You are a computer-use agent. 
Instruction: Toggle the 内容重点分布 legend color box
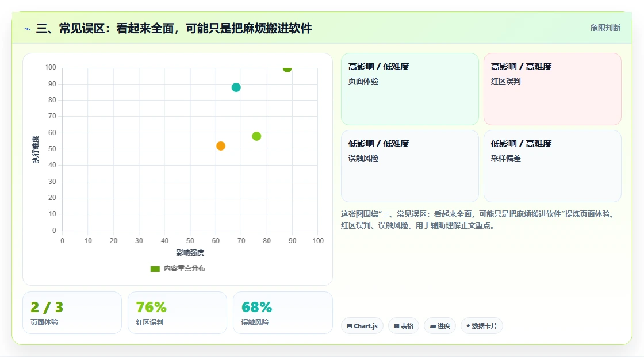tap(155, 268)
